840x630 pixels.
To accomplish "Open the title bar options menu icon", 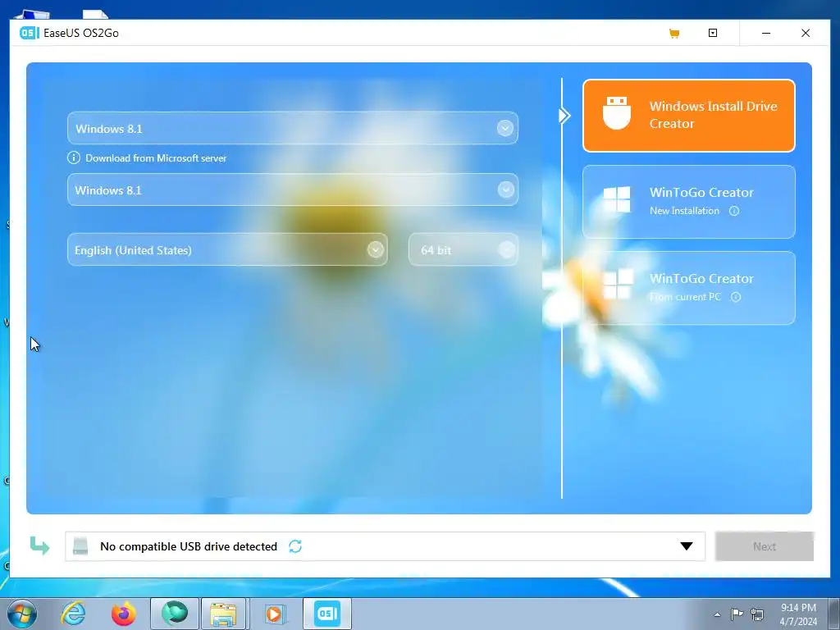I will pos(713,33).
